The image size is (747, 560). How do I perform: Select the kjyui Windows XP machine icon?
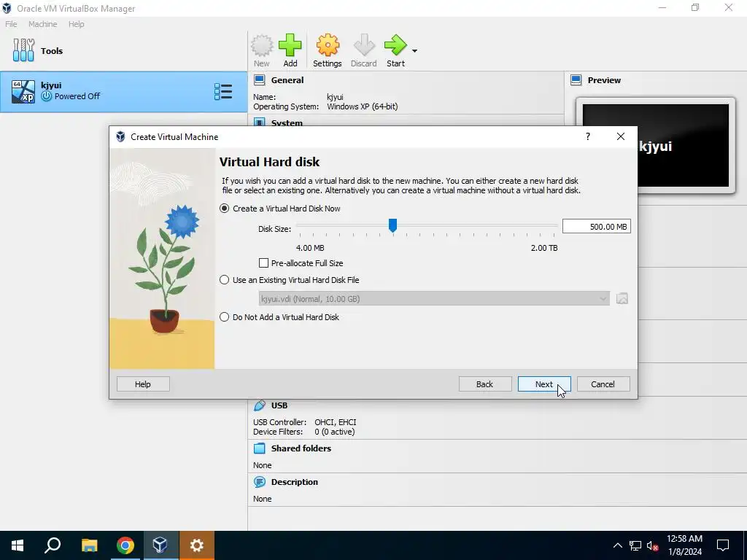(23, 91)
